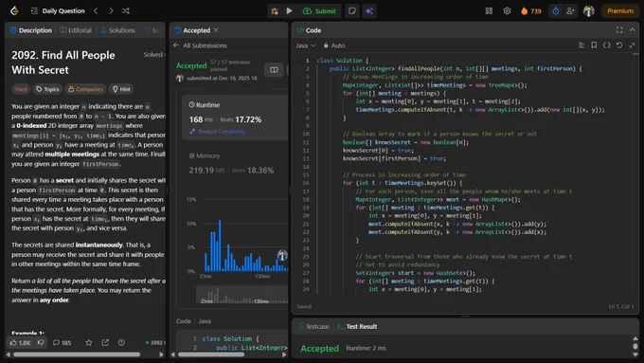Image resolution: width=644 pixels, height=363 pixels.
Task: Expand the Companies tag
Action: (85, 89)
